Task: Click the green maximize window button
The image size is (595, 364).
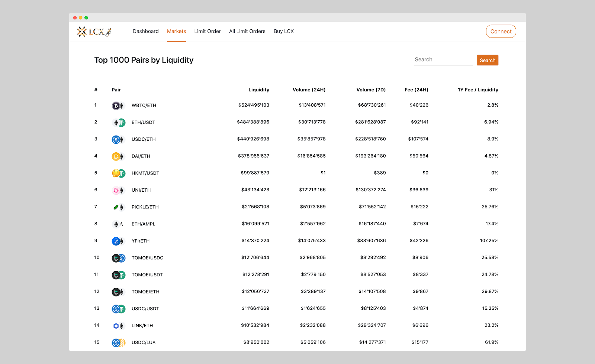Action: tap(86, 18)
